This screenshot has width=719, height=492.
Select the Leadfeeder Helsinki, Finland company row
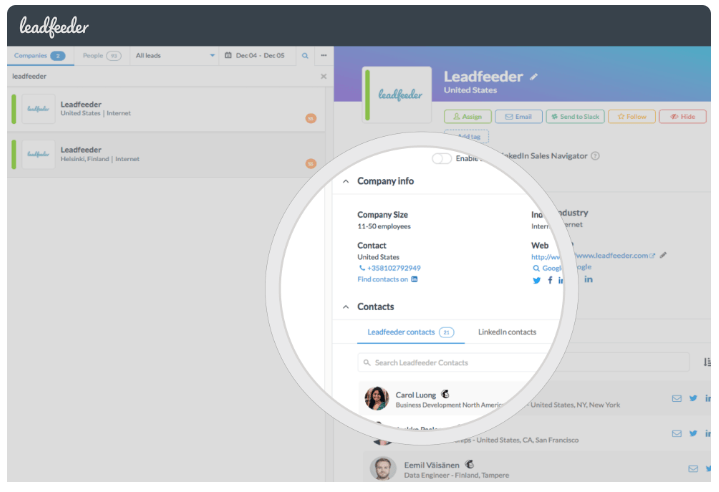pos(166,155)
